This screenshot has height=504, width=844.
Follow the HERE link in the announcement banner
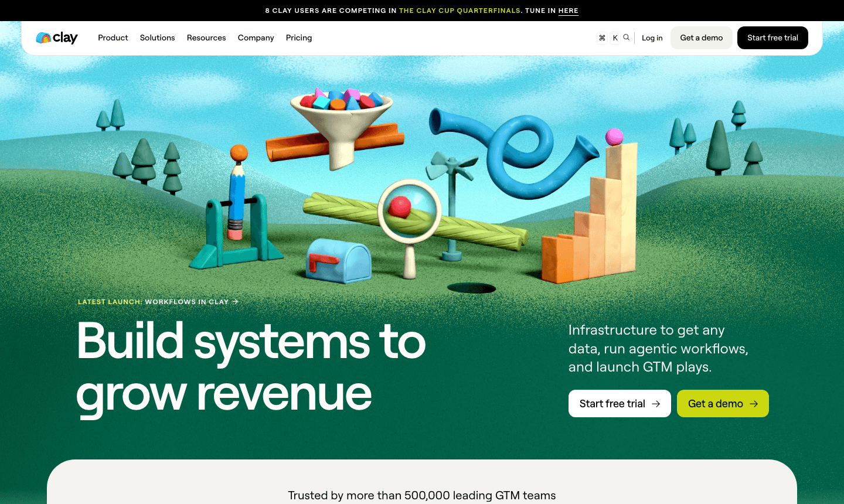click(569, 11)
